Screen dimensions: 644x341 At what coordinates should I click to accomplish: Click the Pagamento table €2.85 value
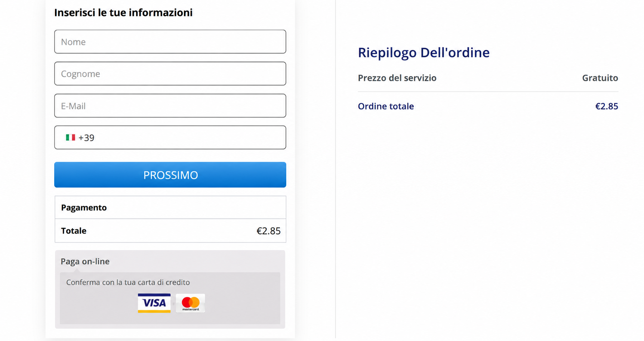point(268,231)
